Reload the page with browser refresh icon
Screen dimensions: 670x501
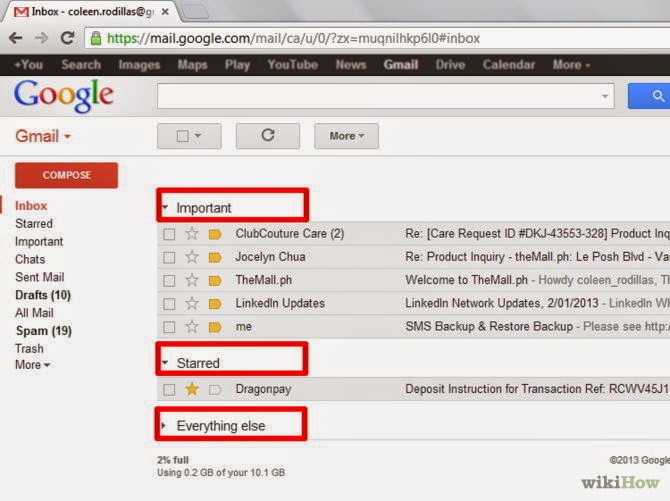[68, 38]
